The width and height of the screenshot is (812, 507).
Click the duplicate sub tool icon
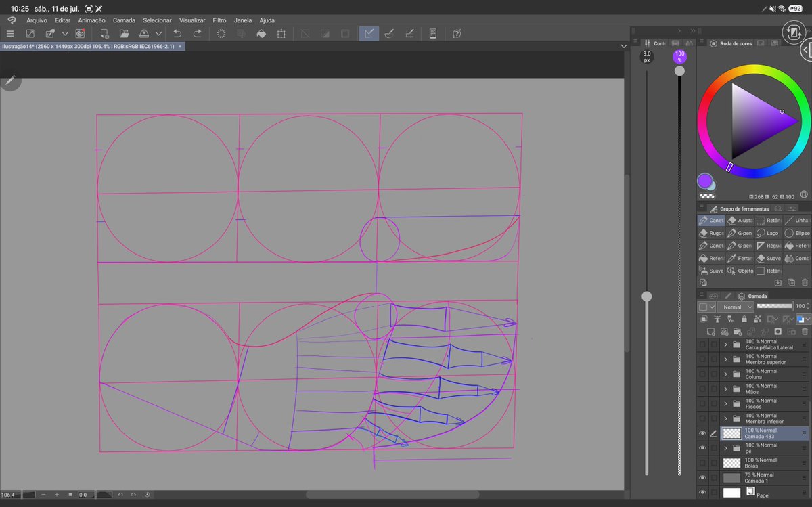792,282
